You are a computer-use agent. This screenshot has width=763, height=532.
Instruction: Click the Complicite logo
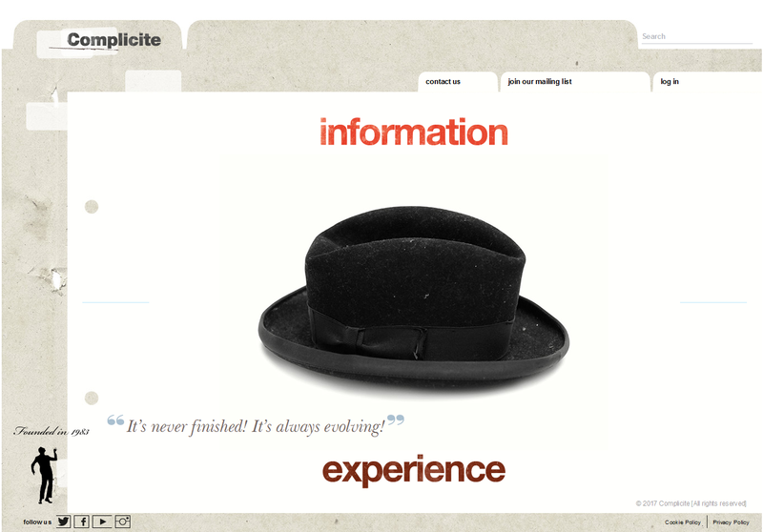coord(113,40)
